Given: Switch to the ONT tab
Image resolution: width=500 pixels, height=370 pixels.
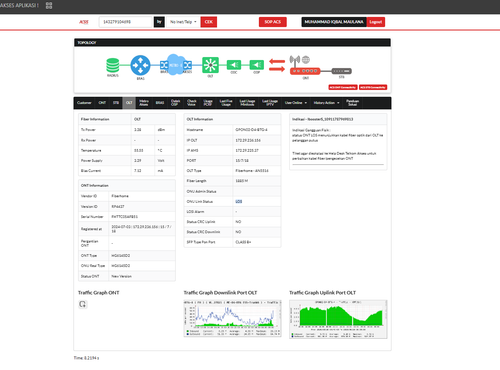Looking at the screenshot, I should tap(102, 103).
